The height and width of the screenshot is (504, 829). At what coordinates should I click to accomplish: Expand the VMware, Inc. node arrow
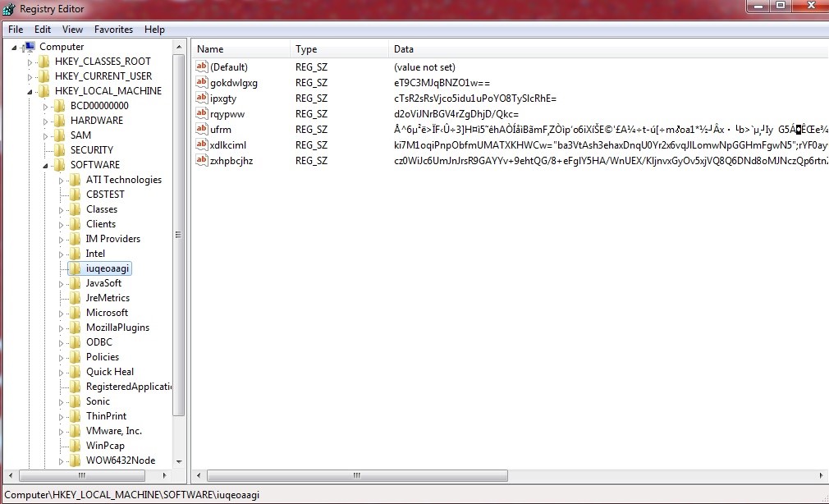pyautogui.click(x=62, y=432)
